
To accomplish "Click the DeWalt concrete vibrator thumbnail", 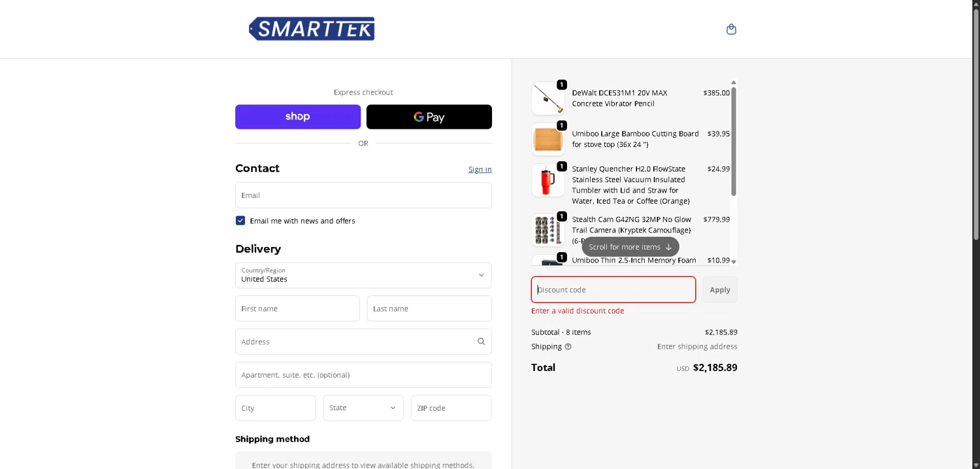I will point(548,99).
